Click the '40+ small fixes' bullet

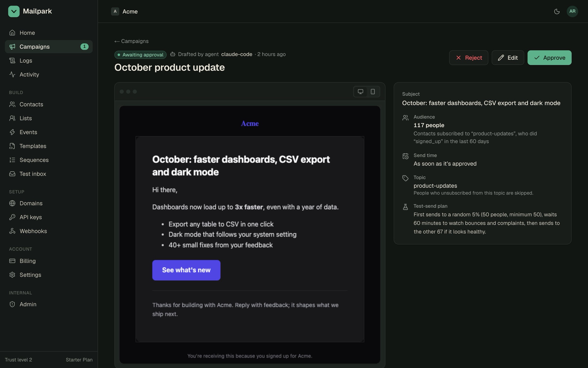220,245
